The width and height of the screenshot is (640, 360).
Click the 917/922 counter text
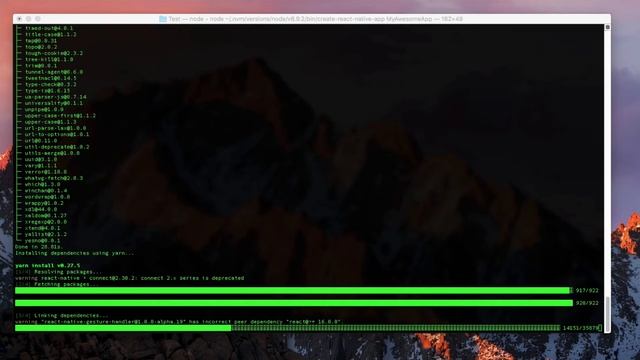587,291
